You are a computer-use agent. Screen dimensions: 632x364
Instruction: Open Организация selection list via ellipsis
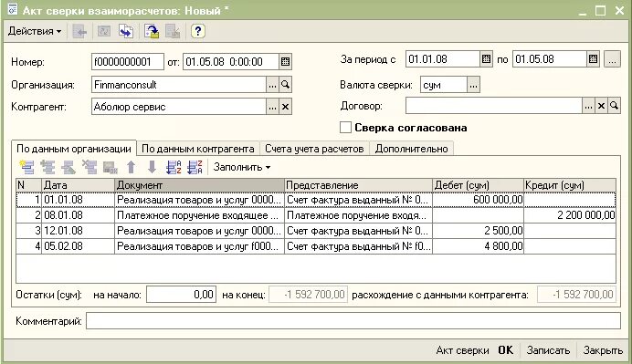(272, 85)
